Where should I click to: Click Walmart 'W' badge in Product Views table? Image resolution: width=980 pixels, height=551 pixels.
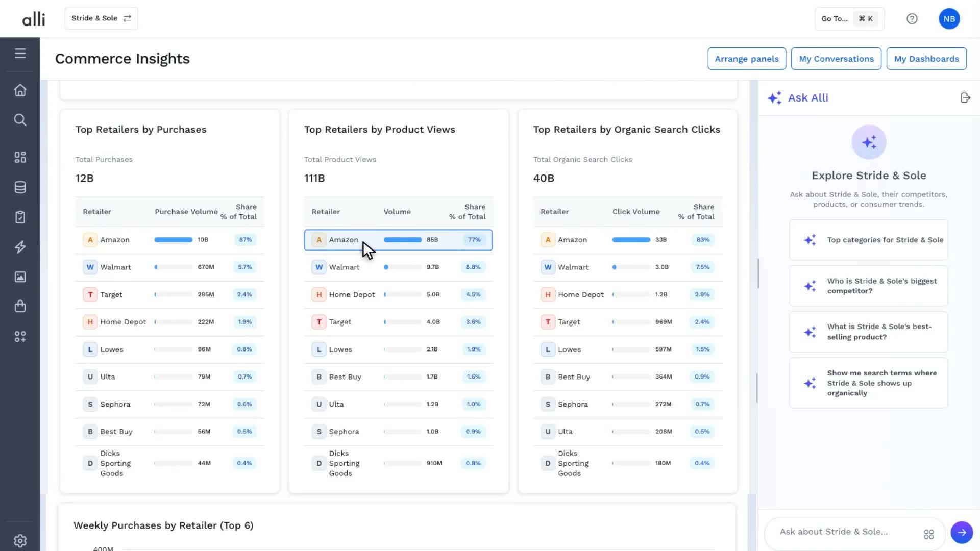pyautogui.click(x=319, y=267)
